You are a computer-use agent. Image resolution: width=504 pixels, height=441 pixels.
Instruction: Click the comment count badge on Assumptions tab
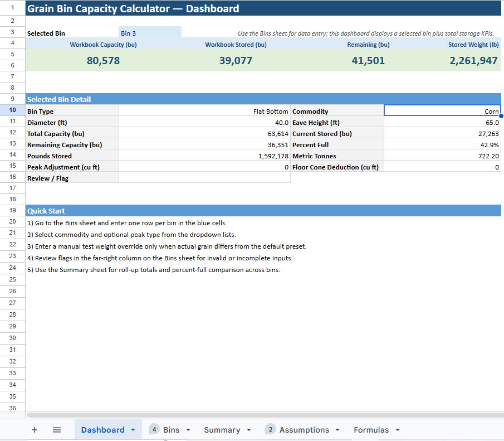click(x=271, y=429)
